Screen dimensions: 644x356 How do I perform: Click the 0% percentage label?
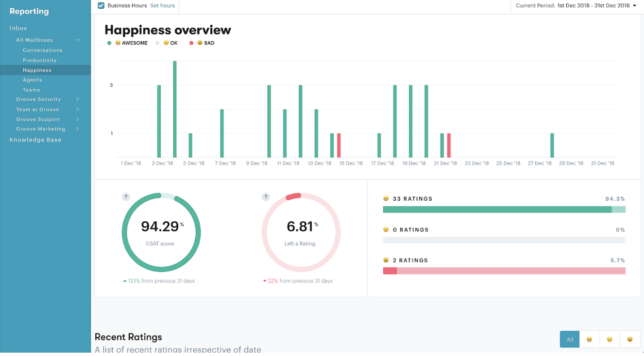[x=620, y=230]
